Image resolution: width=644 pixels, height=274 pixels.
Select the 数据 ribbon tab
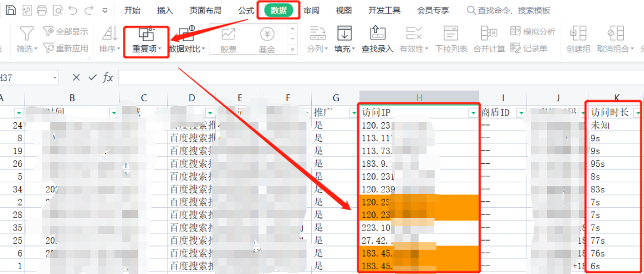[x=278, y=11]
